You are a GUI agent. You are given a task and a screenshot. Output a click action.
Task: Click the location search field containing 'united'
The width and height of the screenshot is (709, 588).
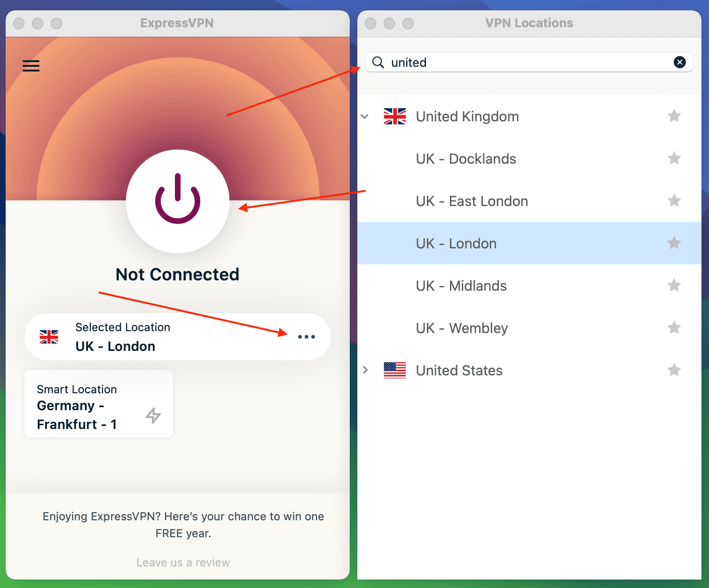coord(529,62)
